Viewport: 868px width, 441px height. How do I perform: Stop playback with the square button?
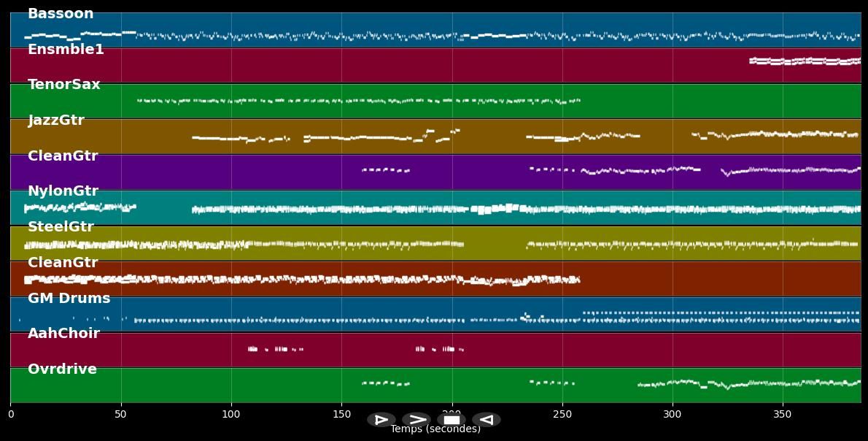click(452, 420)
